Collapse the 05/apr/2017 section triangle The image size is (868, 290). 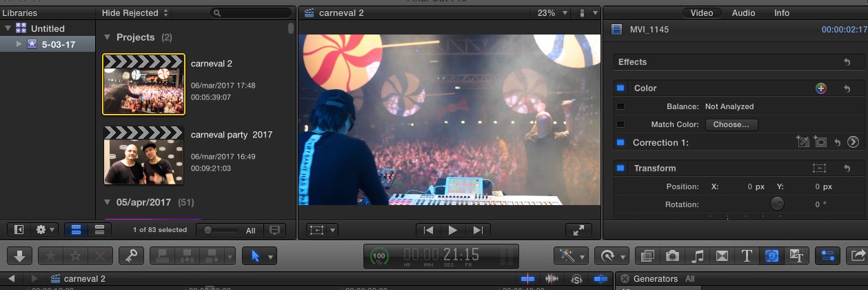pyautogui.click(x=107, y=202)
